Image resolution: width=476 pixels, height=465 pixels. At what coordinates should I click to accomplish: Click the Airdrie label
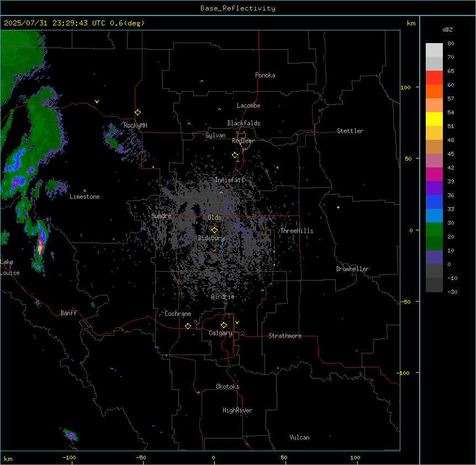click(x=223, y=297)
